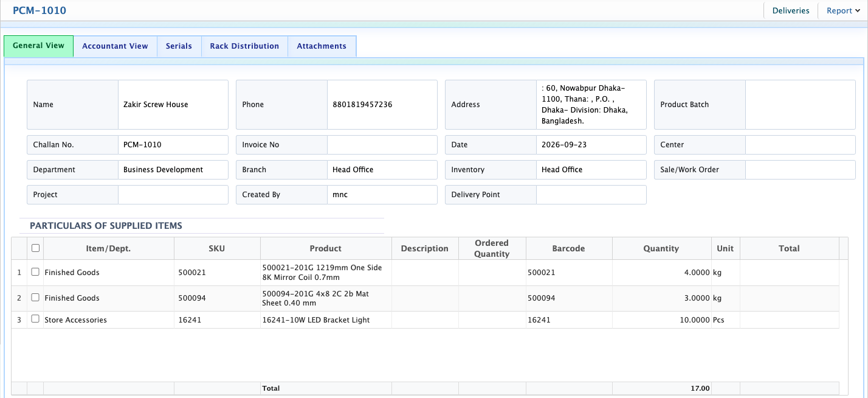Viewport: 868px width, 398px height.
Task: Switch to the Accountant View tab
Action: (x=115, y=46)
